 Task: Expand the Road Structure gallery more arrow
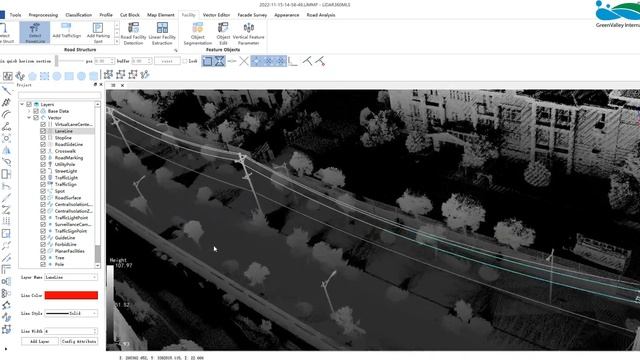tap(117, 41)
